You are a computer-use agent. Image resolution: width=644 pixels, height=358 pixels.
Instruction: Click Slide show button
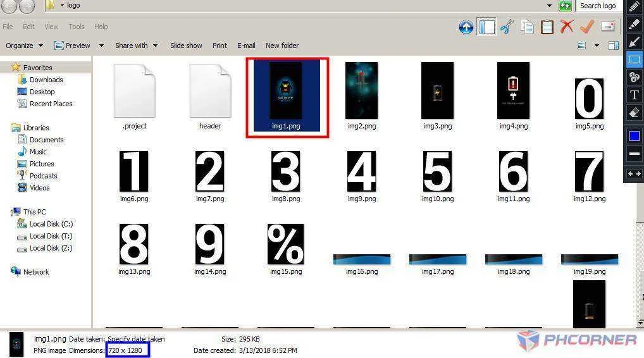tap(186, 46)
